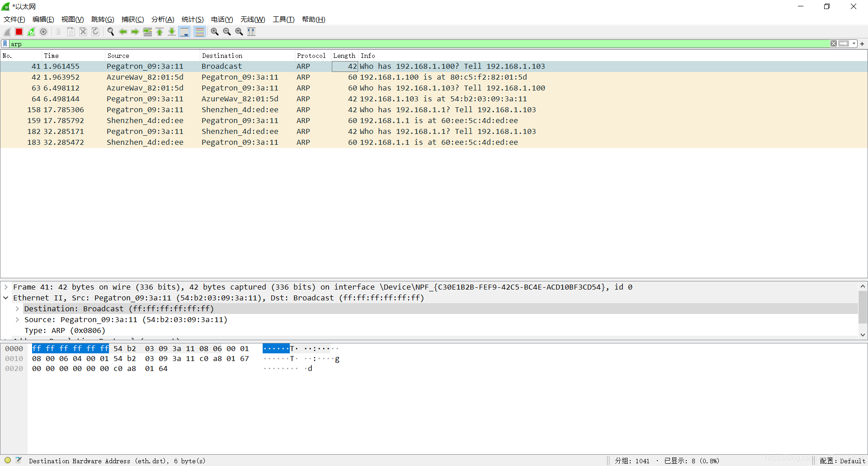Open Find Packet magnifier
The width and height of the screenshot is (868, 466).
click(x=111, y=32)
